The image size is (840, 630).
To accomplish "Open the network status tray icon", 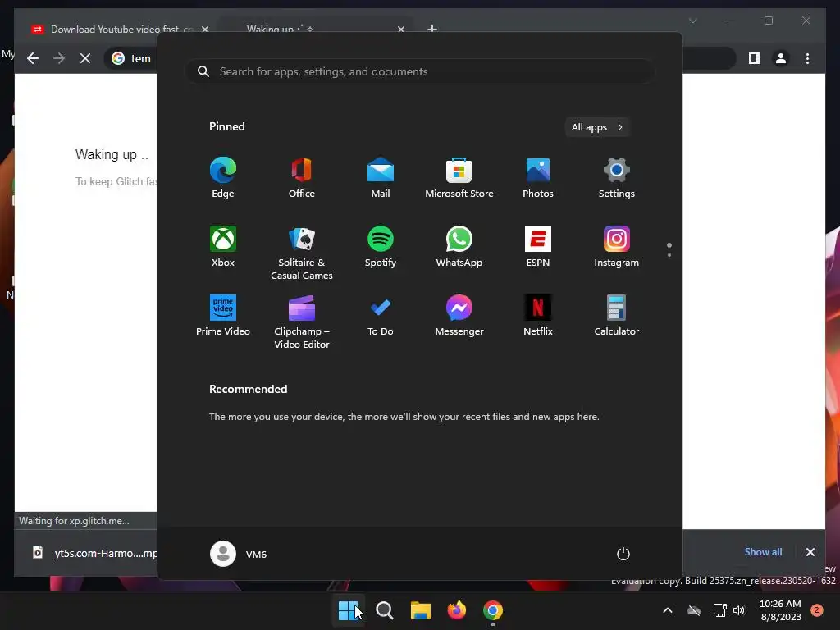I will coord(719,610).
